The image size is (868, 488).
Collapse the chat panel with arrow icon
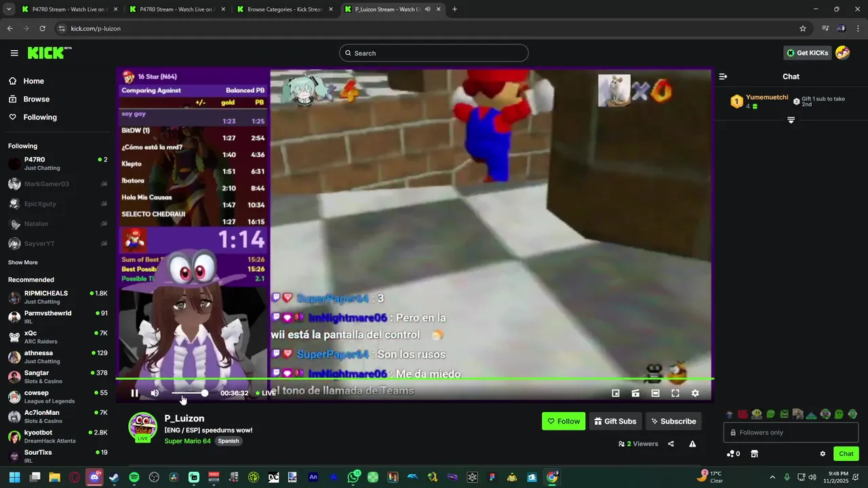pos(723,77)
